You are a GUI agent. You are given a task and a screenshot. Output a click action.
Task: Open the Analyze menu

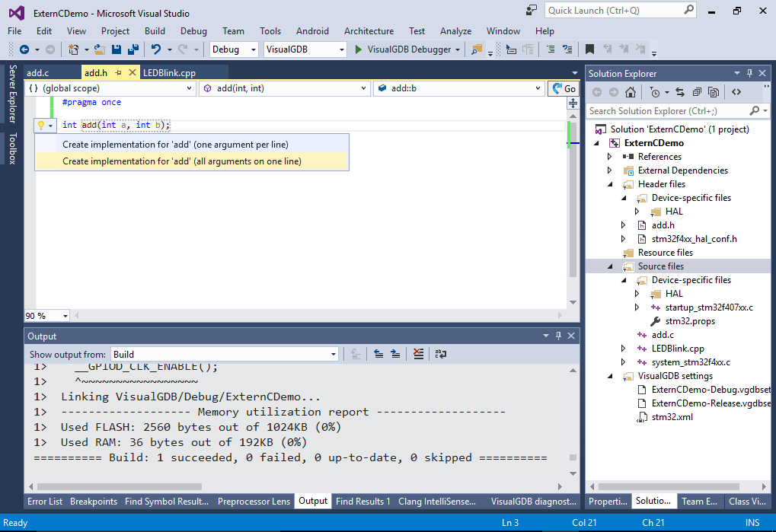[456, 30]
